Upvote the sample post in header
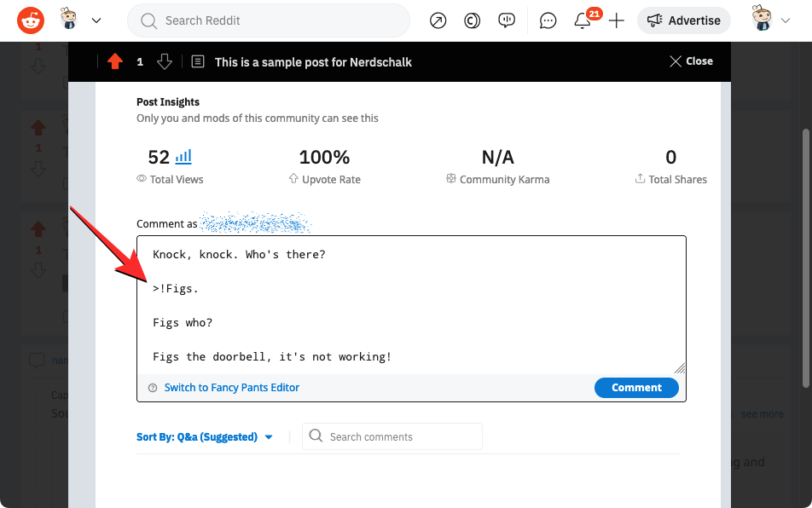Screen dimensions: 812x508 (115, 61)
